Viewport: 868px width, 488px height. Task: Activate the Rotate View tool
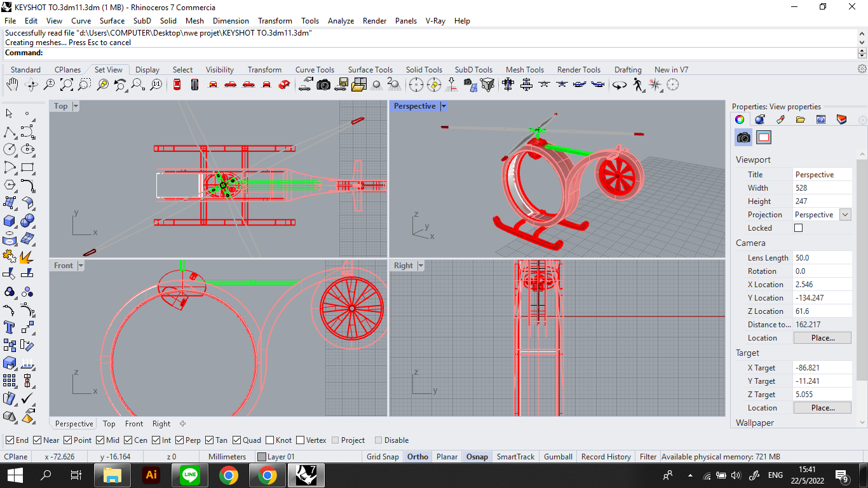[31, 85]
